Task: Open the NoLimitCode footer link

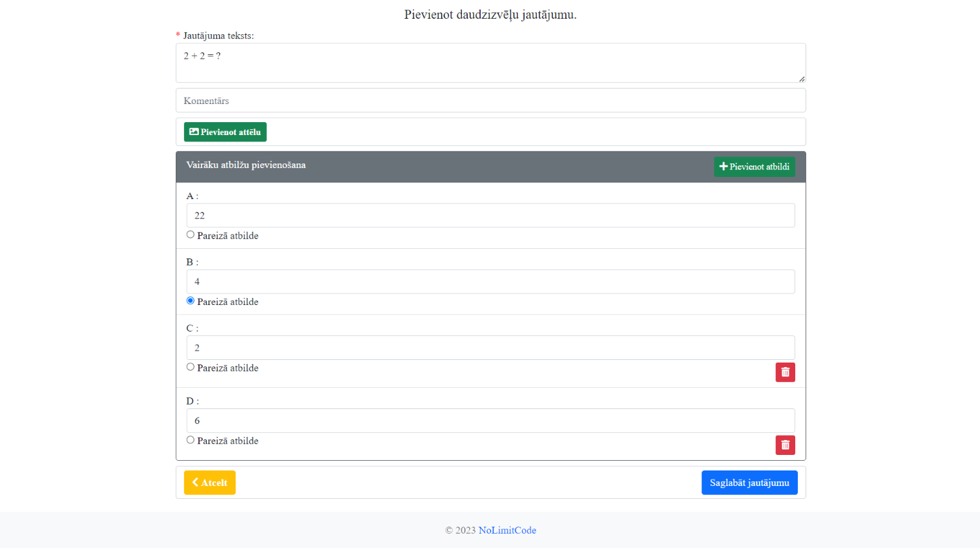Action: tap(507, 531)
